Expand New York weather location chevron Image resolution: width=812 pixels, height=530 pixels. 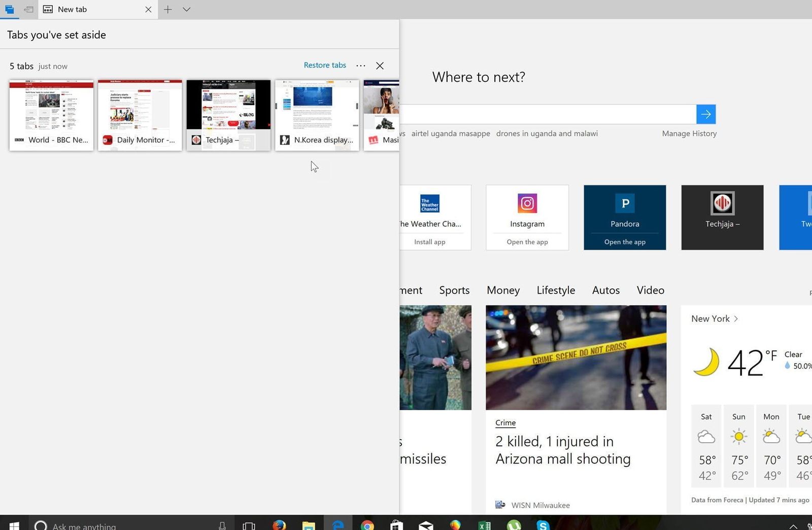736,319
